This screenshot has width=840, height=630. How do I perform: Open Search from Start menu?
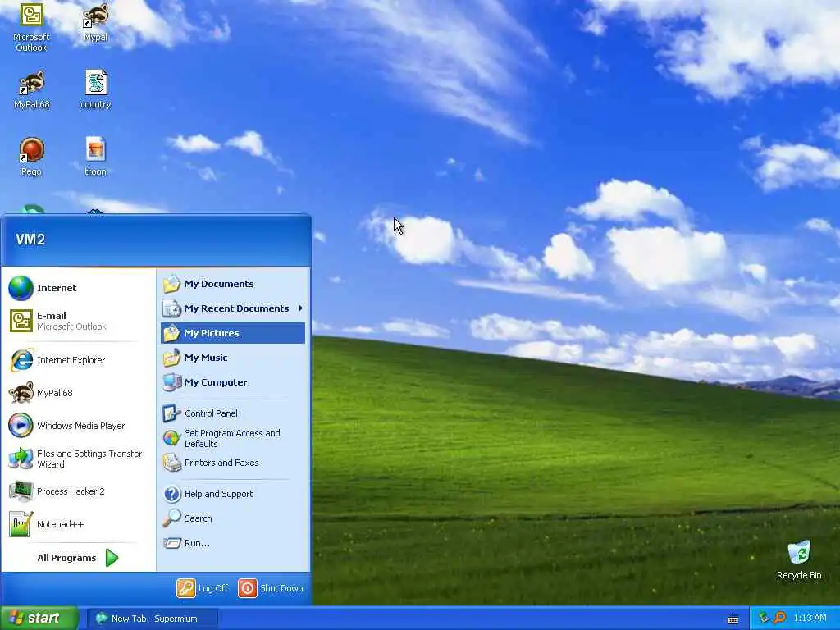pyautogui.click(x=232, y=518)
